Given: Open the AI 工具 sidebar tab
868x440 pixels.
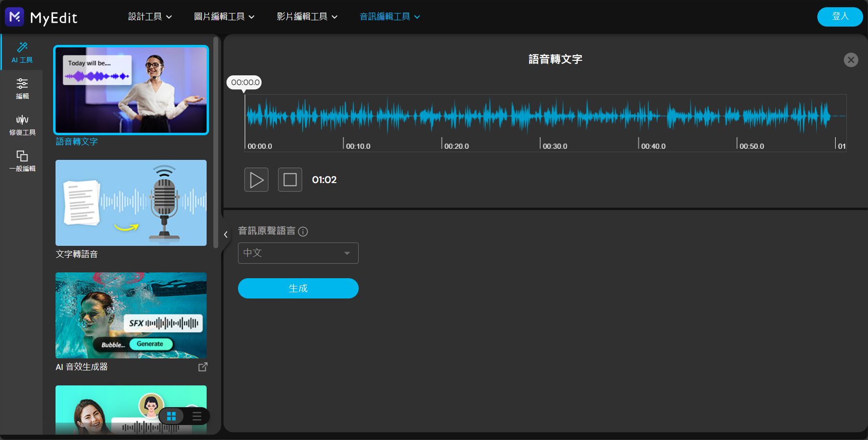Looking at the screenshot, I should (22, 53).
